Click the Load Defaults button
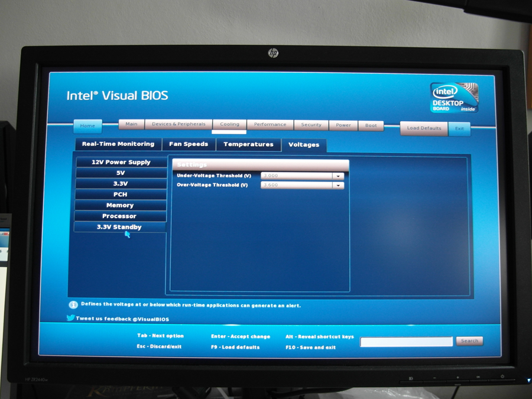 point(424,128)
